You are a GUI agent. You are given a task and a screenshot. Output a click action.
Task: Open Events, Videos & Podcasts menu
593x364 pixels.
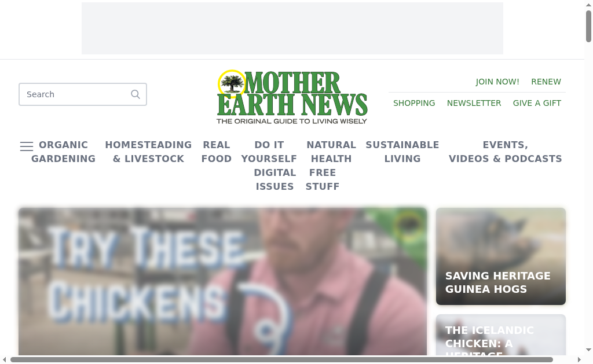click(x=505, y=152)
